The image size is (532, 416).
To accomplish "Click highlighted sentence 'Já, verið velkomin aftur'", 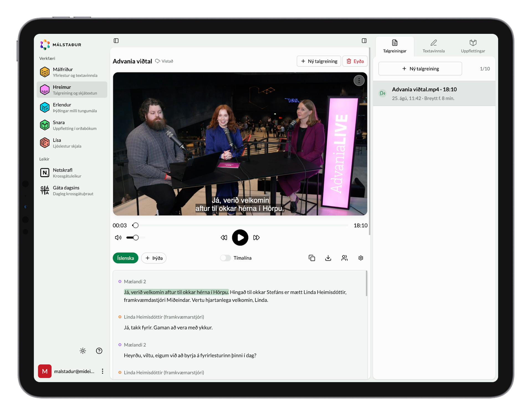I will [x=176, y=292].
